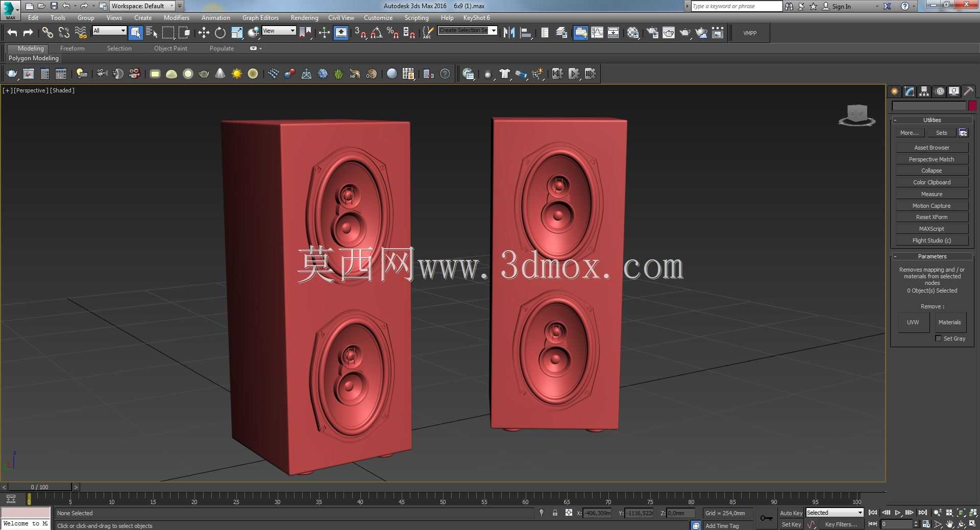The image size is (980, 530).
Task: Click the cone primitive icon
Action: tap(220, 74)
